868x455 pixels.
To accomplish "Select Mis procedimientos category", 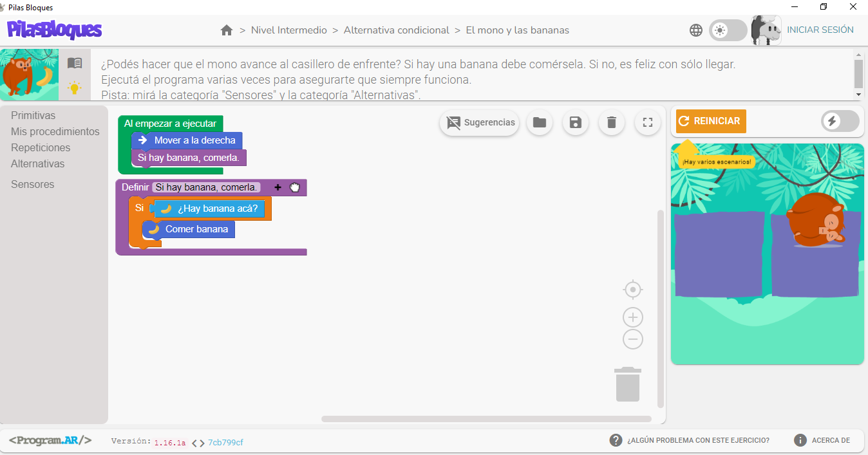I will pos(55,132).
